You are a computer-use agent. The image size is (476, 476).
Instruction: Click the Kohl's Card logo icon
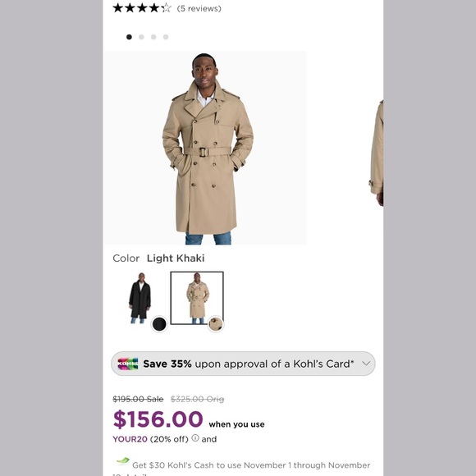[x=127, y=364]
